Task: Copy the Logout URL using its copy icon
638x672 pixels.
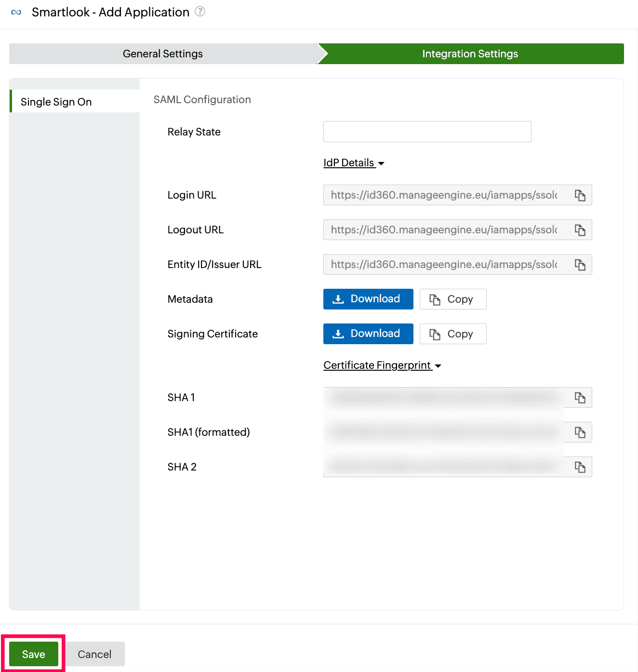Action: (580, 230)
